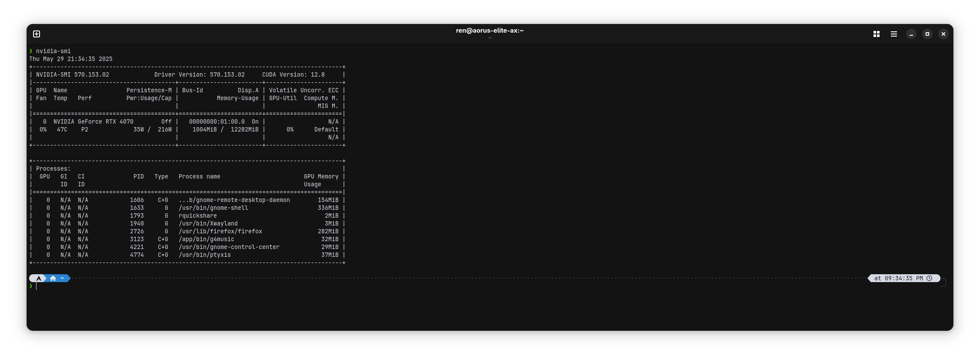Image resolution: width=980 pixels, height=360 pixels.
Task: Click the Bus-Id column header
Action: (x=193, y=90)
